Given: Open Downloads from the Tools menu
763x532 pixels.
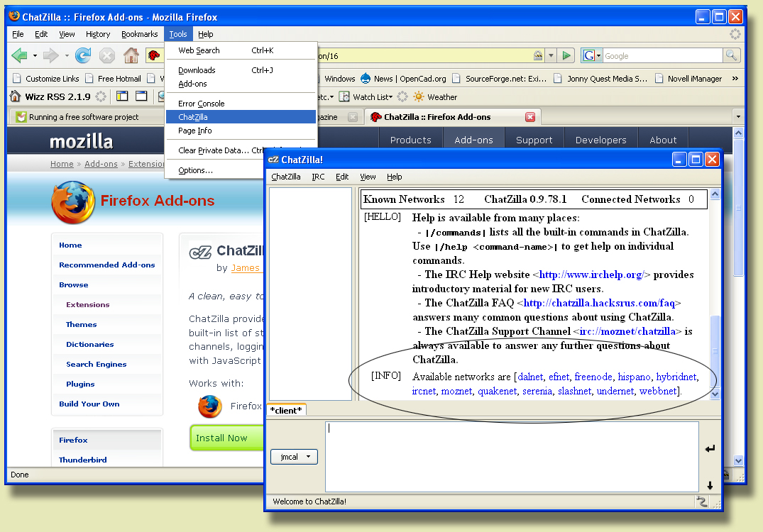Looking at the screenshot, I should tap(241, 70).
